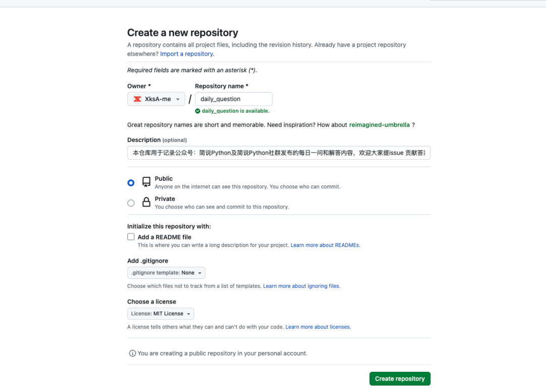
Task: Click the XksA-me avatar icon
Action: tap(137, 99)
